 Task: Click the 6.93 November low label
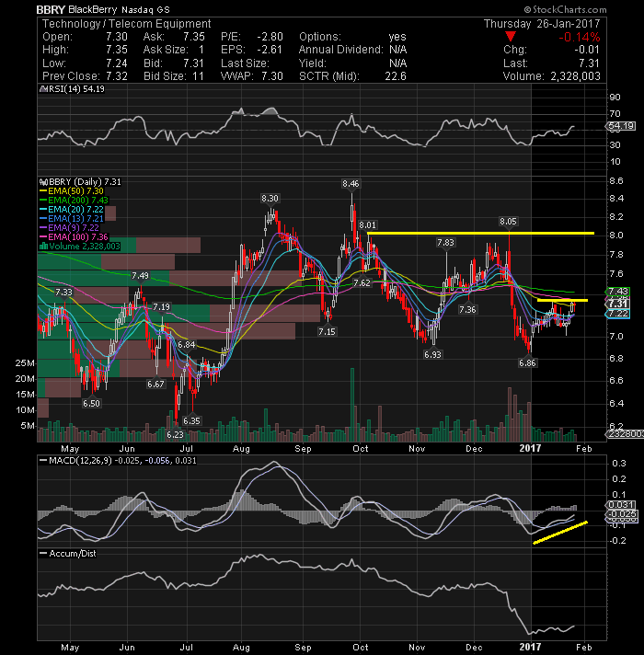(x=432, y=355)
